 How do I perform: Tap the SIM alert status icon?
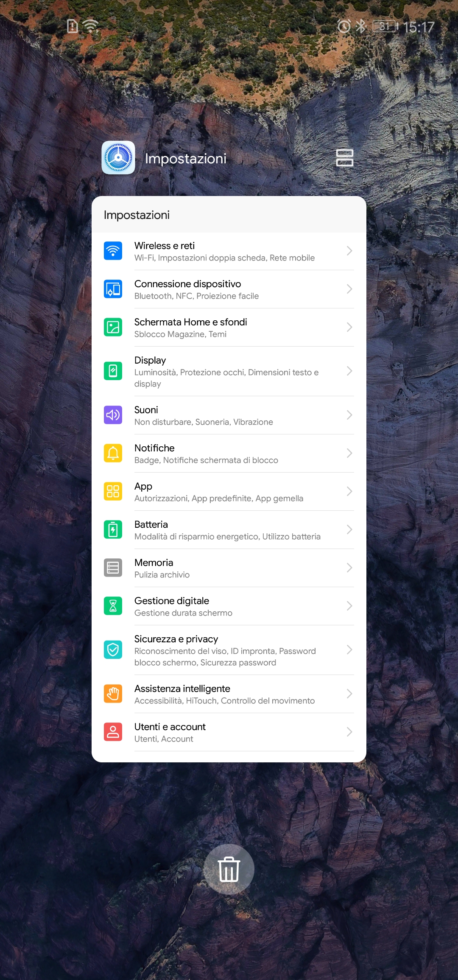tap(73, 26)
